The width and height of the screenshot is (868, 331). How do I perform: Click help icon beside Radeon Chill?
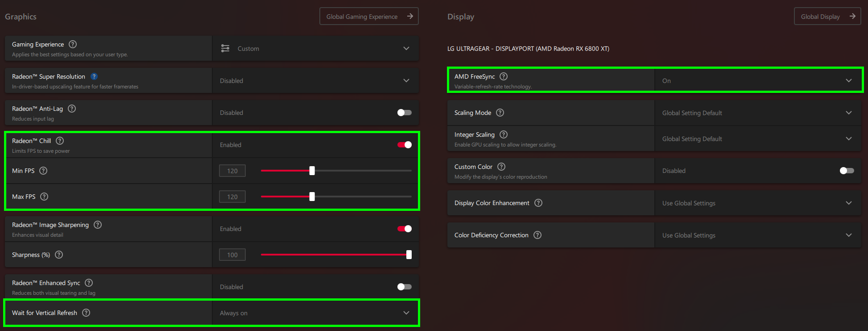60,141
